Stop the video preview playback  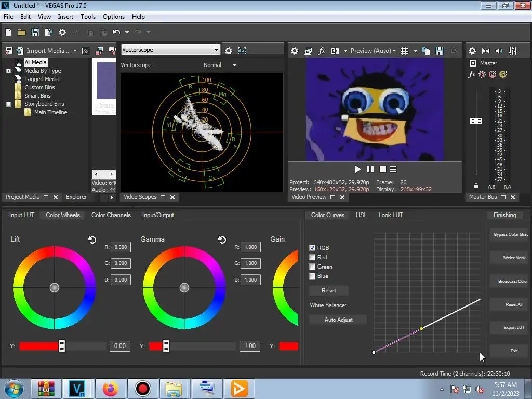pyautogui.click(x=383, y=169)
